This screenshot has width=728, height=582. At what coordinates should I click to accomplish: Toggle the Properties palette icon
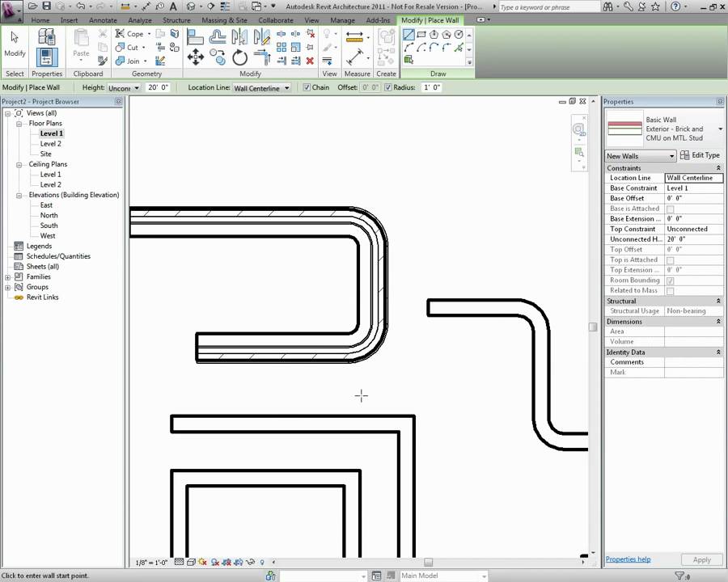(x=47, y=57)
